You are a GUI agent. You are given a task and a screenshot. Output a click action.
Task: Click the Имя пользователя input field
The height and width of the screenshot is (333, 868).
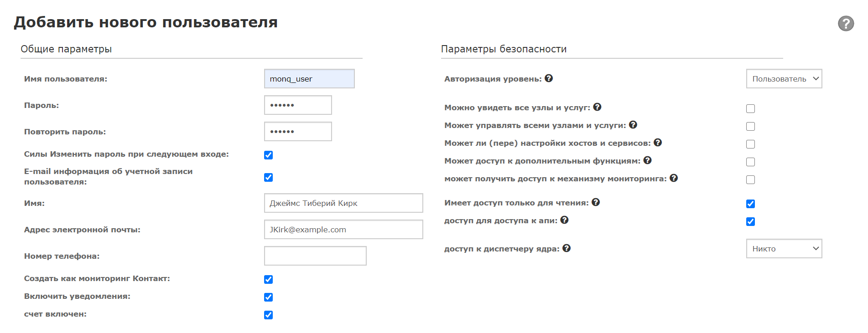pyautogui.click(x=309, y=79)
